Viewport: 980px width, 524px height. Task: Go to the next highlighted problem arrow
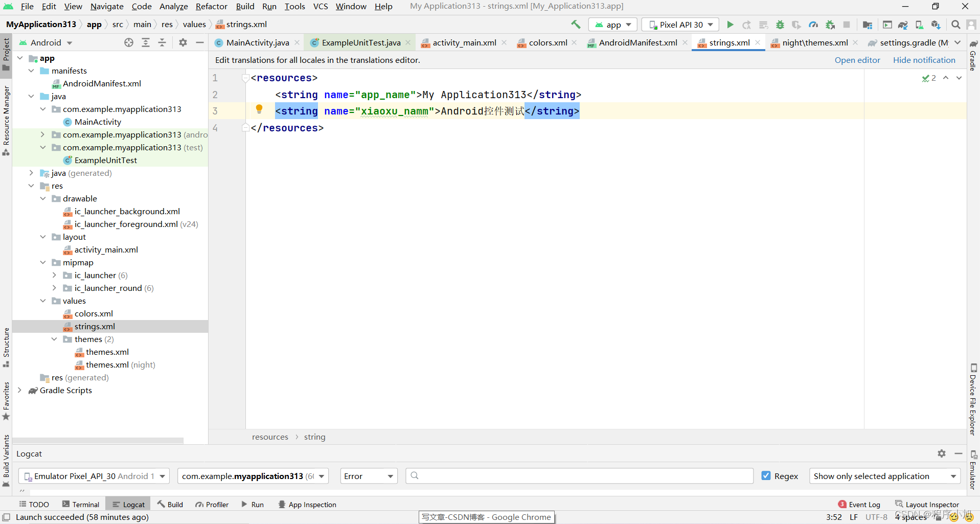tap(959, 78)
